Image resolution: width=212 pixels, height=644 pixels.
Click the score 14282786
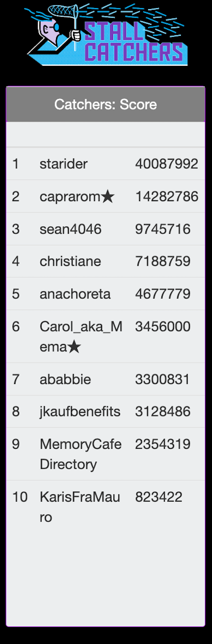pos(166,197)
